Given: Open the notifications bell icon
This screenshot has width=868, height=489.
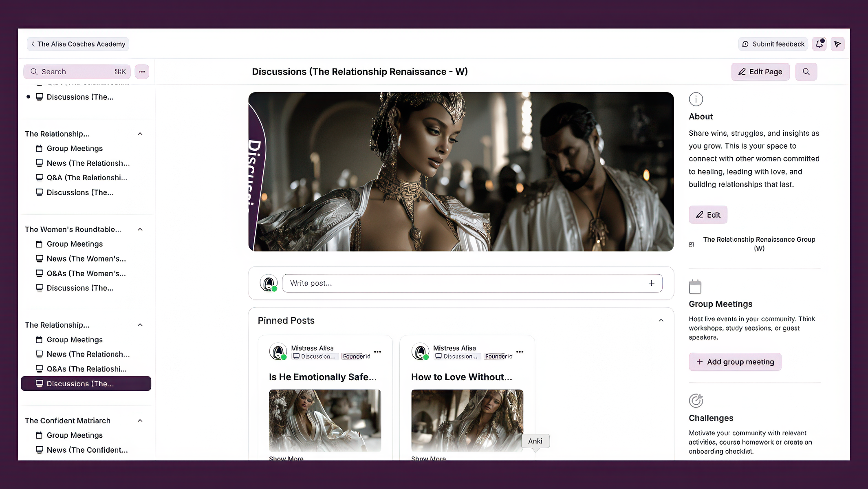Looking at the screenshot, I should [x=819, y=44].
